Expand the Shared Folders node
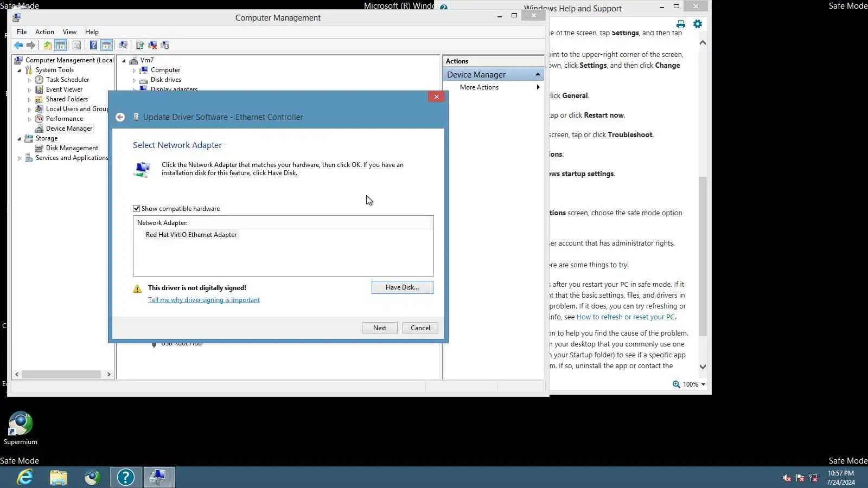This screenshot has width=868, height=488. click(29, 100)
